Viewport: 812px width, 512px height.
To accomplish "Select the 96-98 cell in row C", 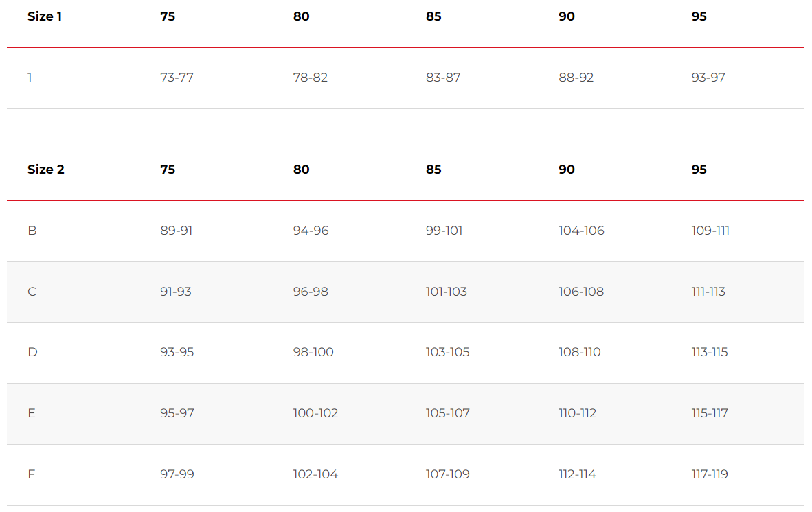I will (311, 292).
